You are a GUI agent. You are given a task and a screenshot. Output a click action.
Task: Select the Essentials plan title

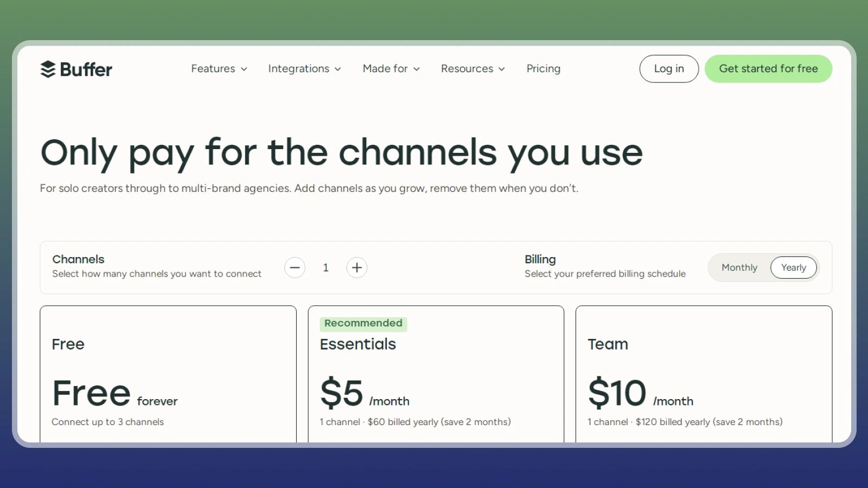pyautogui.click(x=358, y=344)
